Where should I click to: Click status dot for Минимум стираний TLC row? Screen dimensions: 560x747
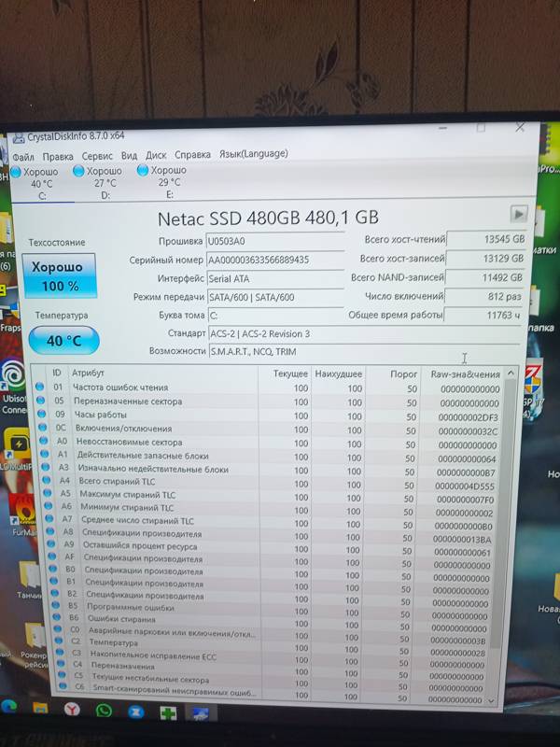49,506
